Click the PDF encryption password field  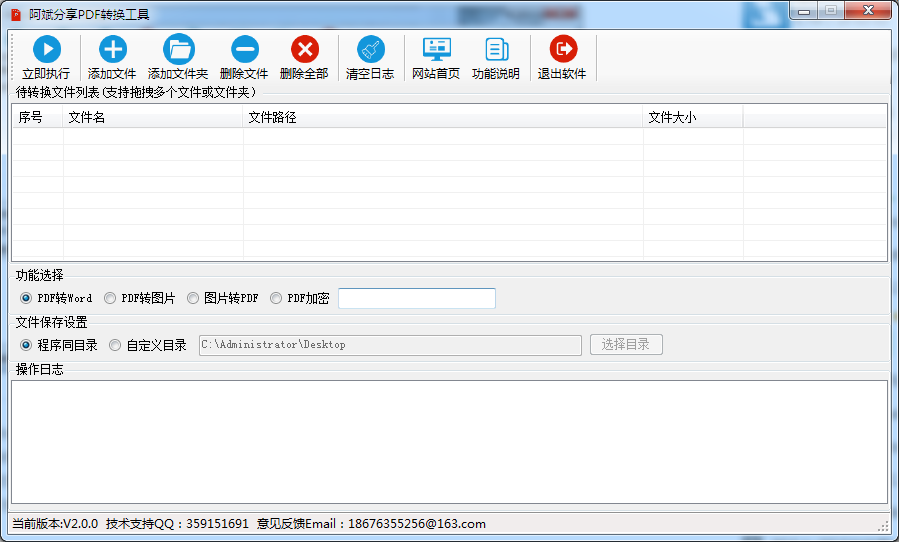tap(417, 298)
